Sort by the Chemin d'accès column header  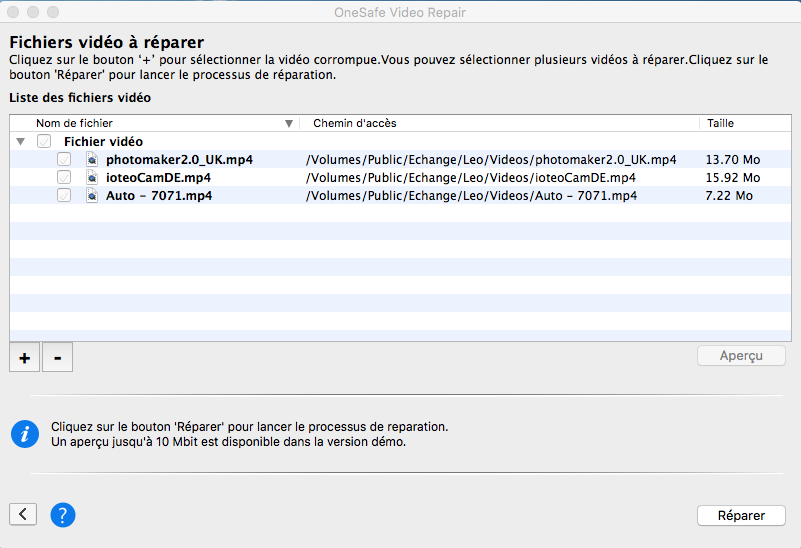355,123
